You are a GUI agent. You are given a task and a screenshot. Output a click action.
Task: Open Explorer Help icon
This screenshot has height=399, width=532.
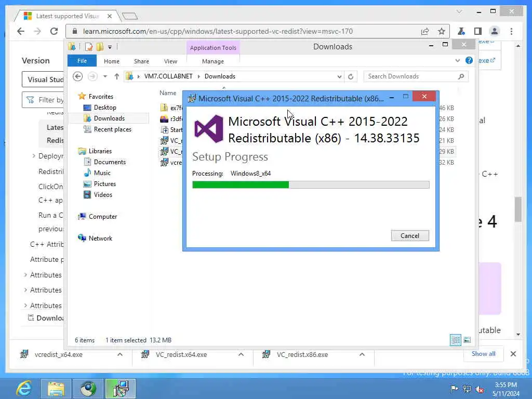click(469, 60)
